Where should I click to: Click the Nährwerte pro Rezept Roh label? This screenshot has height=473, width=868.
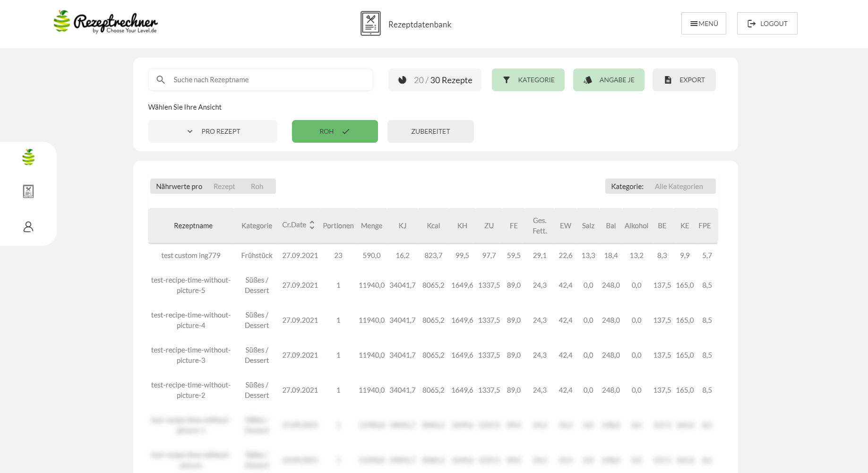[213, 186]
